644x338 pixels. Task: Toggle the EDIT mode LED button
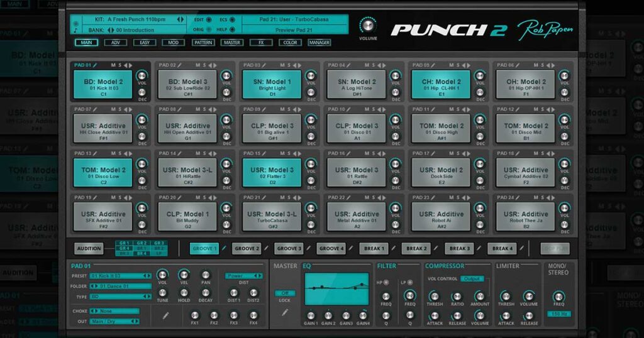209,19
